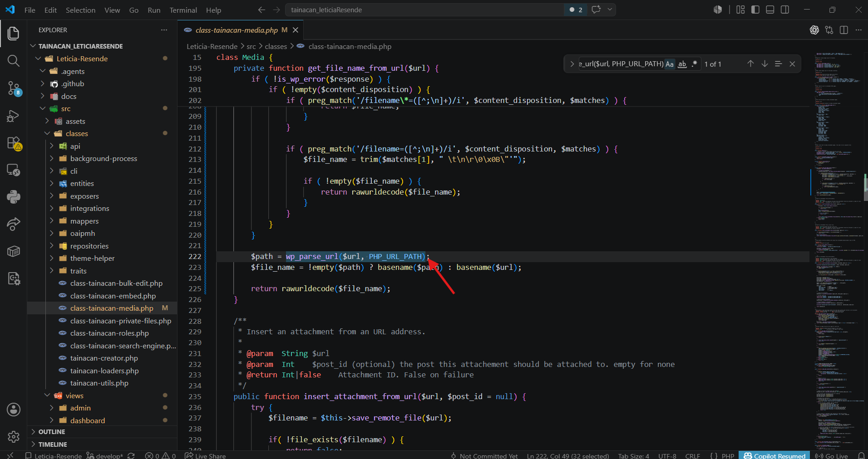Toggle Secondary Side Bar layout icon
868x459 pixels.
click(785, 10)
